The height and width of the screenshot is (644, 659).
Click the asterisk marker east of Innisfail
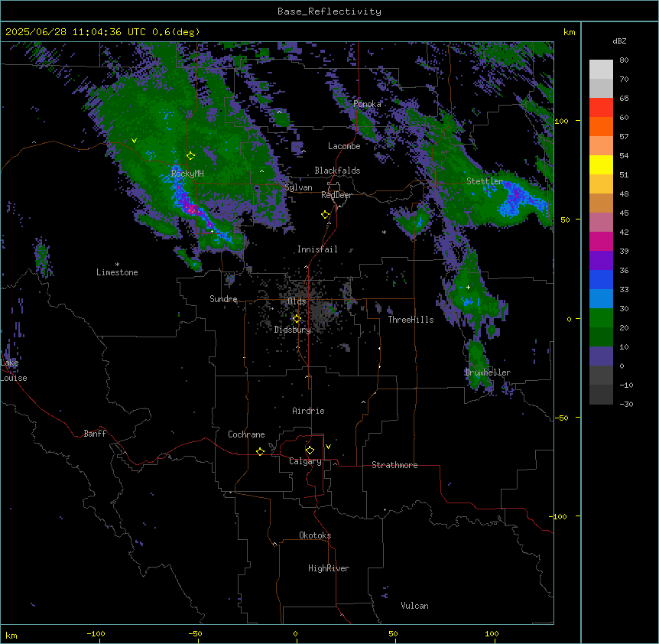pyautogui.click(x=384, y=232)
